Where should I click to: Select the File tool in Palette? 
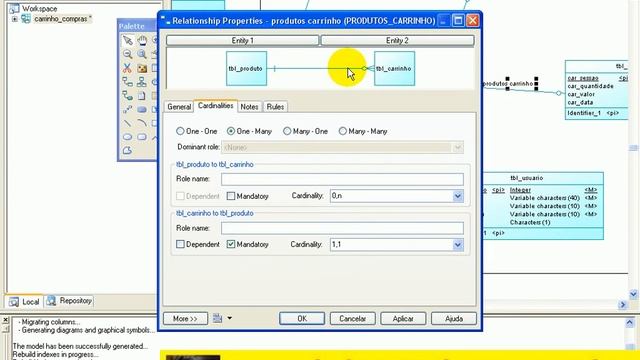click(x=142, y=96)
